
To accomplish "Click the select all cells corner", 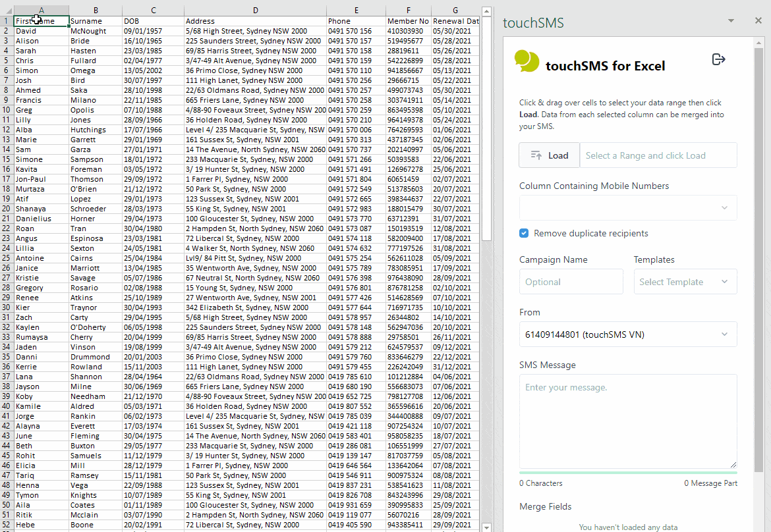I will [7, 11].
